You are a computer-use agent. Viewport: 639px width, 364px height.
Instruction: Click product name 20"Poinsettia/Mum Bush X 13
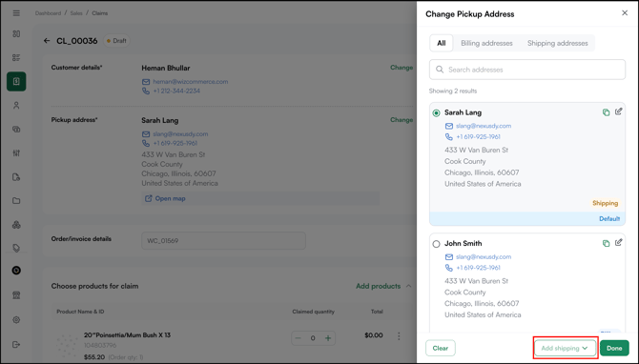point(127,335)
